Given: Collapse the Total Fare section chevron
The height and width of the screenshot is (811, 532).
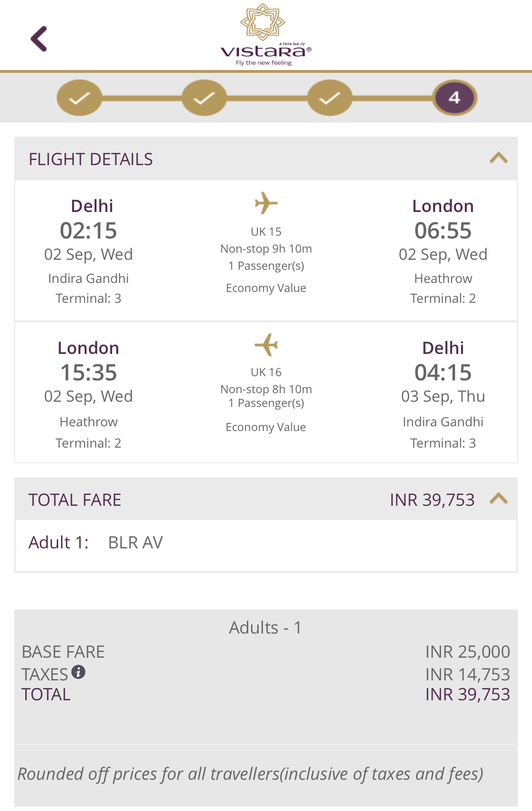Looking at the screenshot, I should pyautogui.click(x=498, y=499).
